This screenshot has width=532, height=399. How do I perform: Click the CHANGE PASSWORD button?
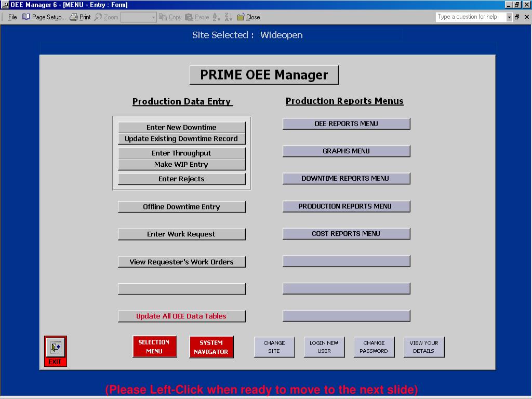pyautogui.click(x=374, y=347)
